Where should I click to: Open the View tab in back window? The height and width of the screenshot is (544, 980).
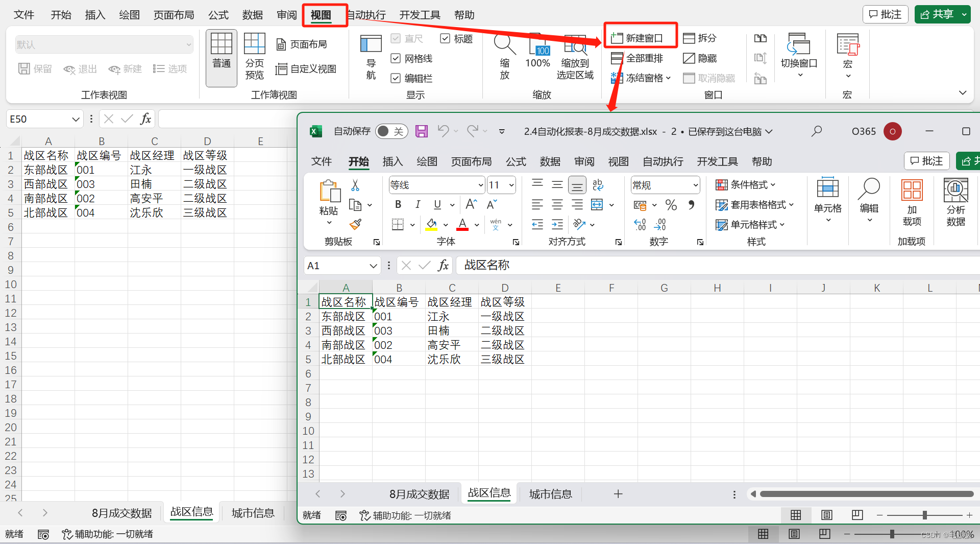(321, 15)
